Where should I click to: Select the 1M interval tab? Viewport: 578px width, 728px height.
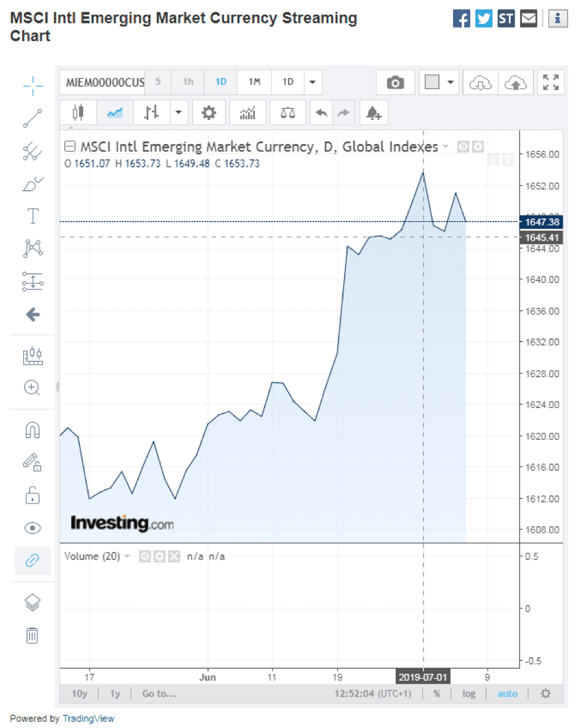point(254,82)
